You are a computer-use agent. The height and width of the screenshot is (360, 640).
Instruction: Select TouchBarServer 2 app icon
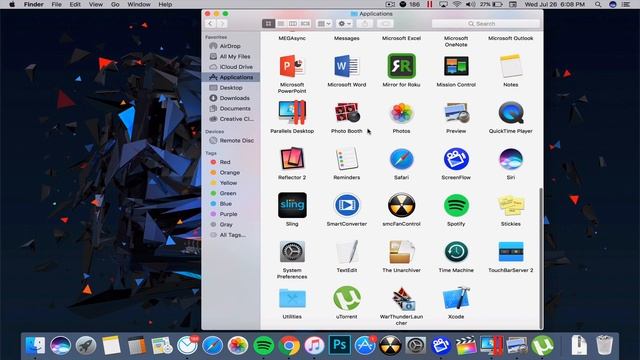pyautogui.click(x=511, y=252)
